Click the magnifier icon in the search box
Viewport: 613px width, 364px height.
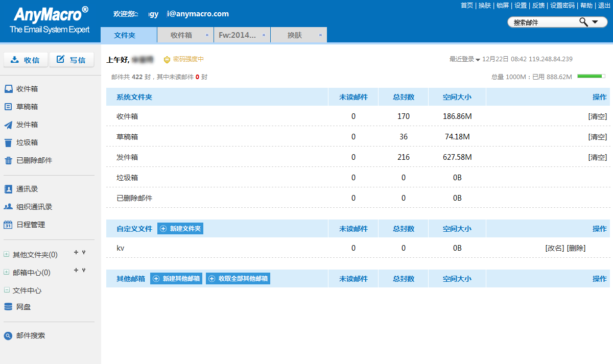coord(583,22)
